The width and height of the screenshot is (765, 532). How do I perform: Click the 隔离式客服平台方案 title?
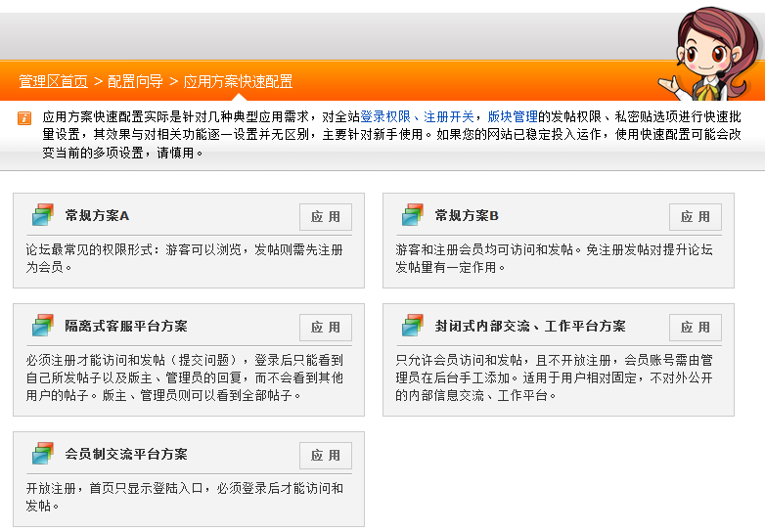[x=126, y=326]
